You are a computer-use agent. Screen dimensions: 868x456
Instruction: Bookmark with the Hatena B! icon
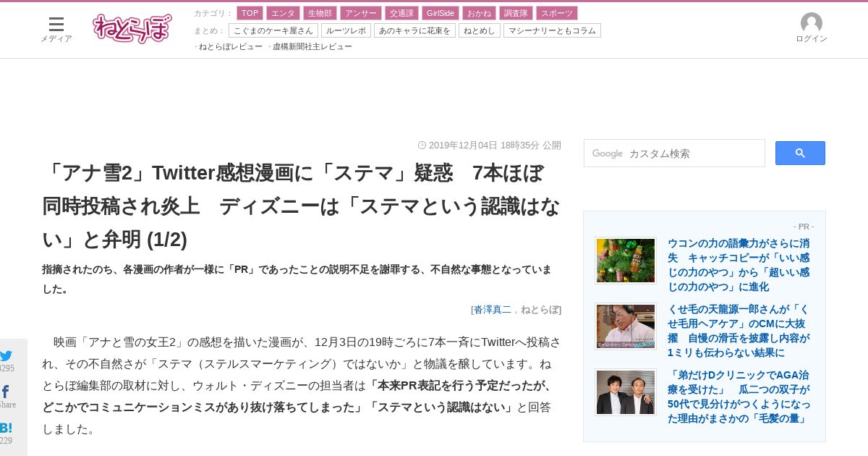tap(6, 428)
